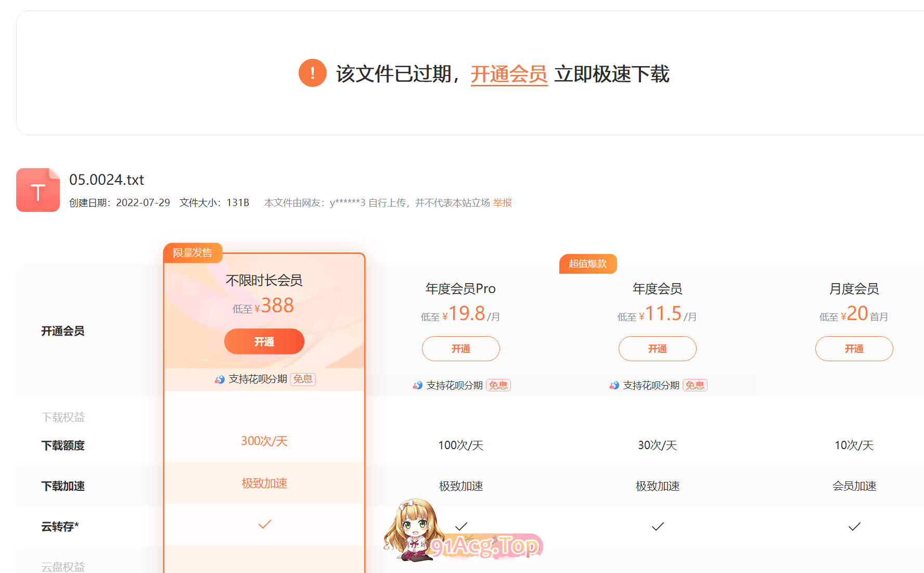Click the orange exclamation warning icon
The image size is (924, 573).
click(312, 73)
